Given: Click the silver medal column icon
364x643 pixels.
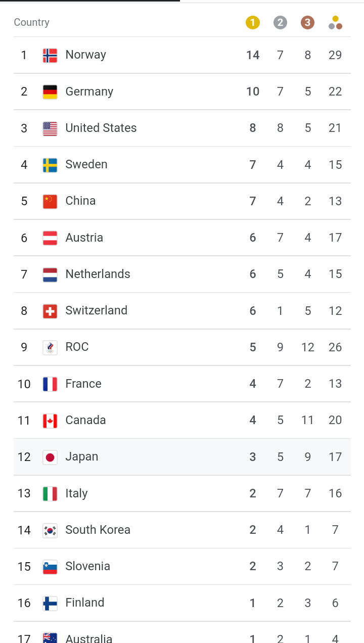Looking at the screenshot, I should [280, 23].
